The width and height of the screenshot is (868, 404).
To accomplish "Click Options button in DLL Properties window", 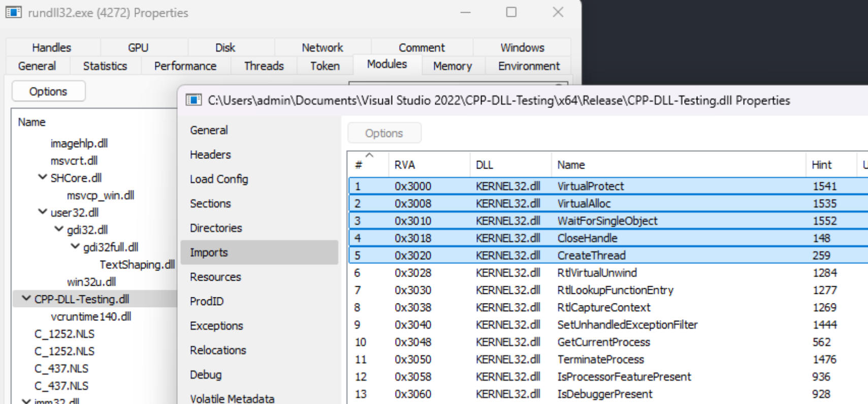I will tap(384, 133).
